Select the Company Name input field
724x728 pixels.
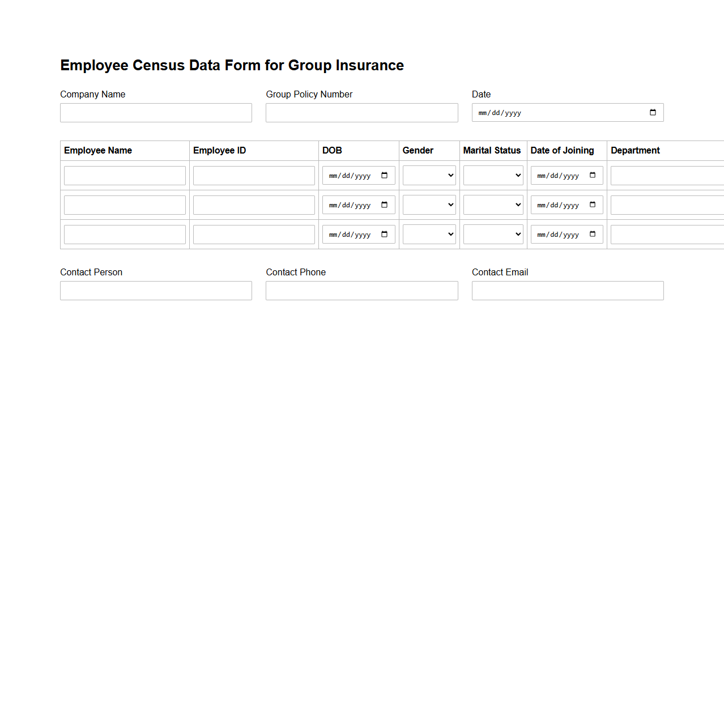coord(156,112)
